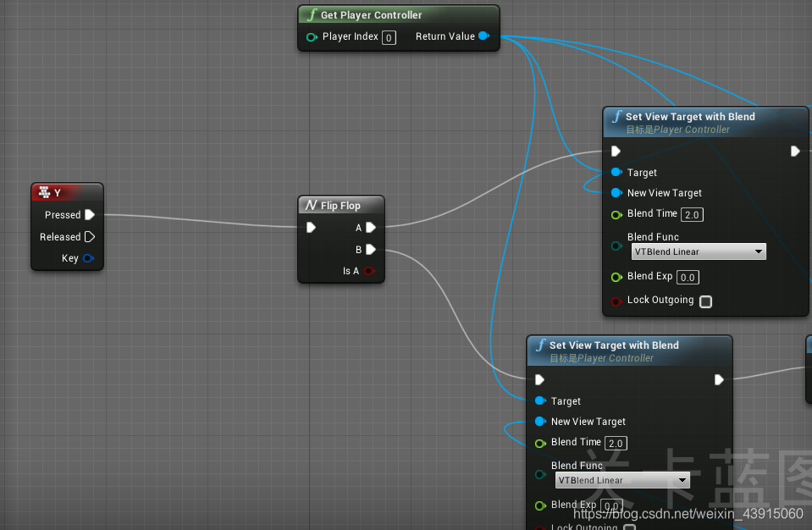
Task: Click the Flip Flop input execution pin
Action: pyautogui.click(x=311, y=227)
